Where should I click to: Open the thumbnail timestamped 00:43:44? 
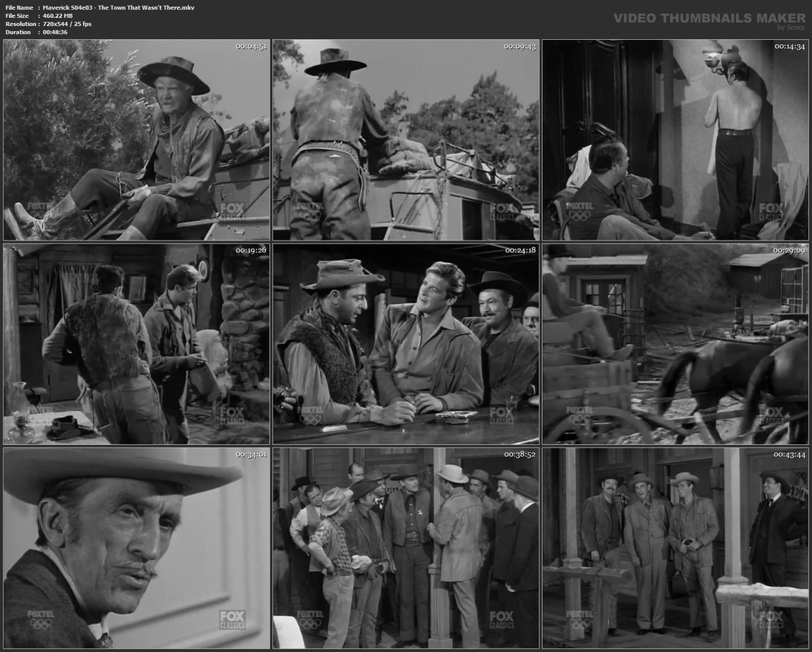click(x=675, y=548)
